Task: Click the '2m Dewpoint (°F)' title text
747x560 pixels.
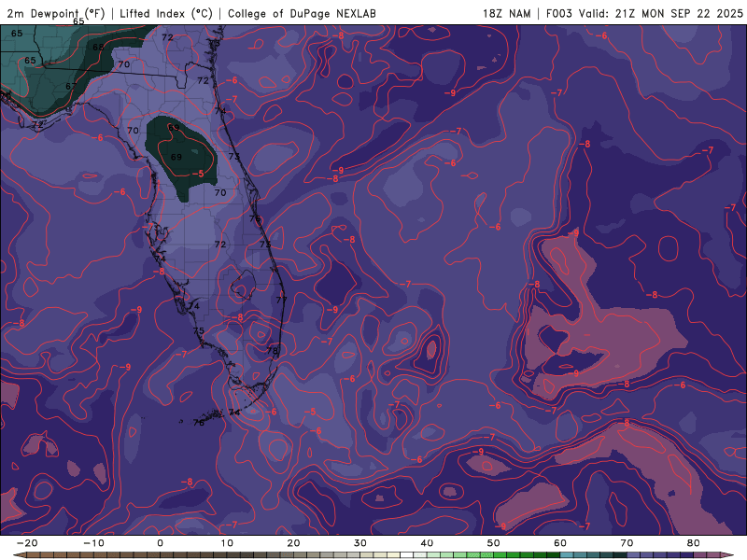Action: pyautogui.click(x=56, y=13)
